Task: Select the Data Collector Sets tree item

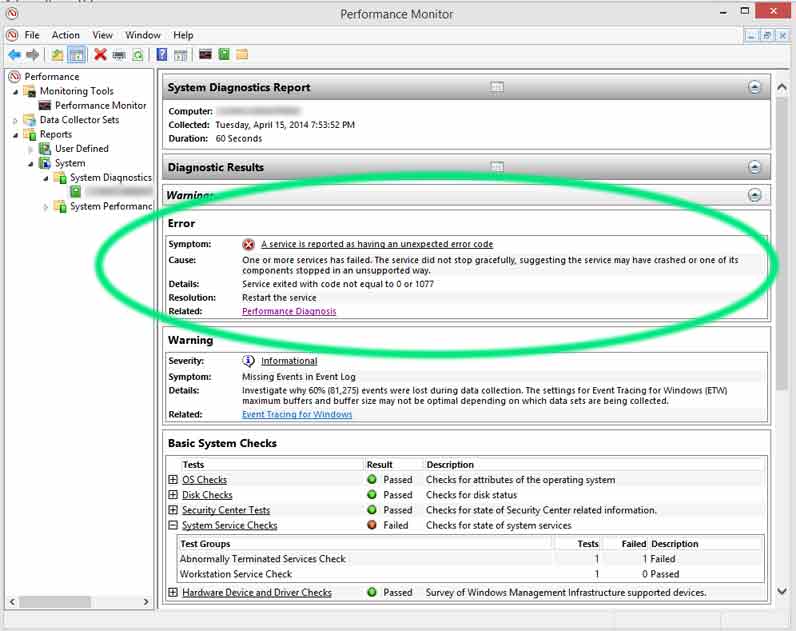Action: coord(79,120)
